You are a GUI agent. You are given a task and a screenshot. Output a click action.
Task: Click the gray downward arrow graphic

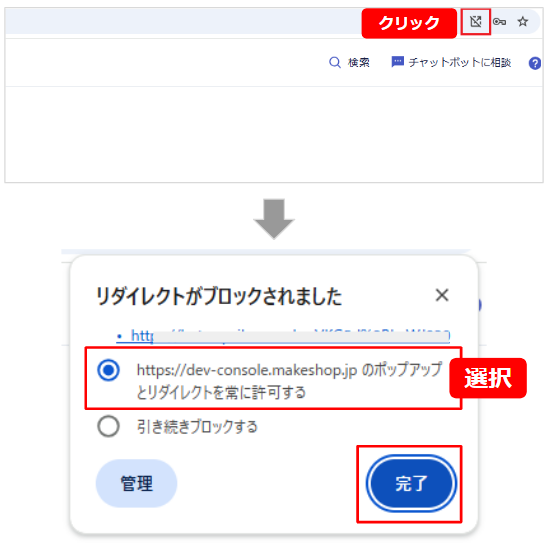274,219
